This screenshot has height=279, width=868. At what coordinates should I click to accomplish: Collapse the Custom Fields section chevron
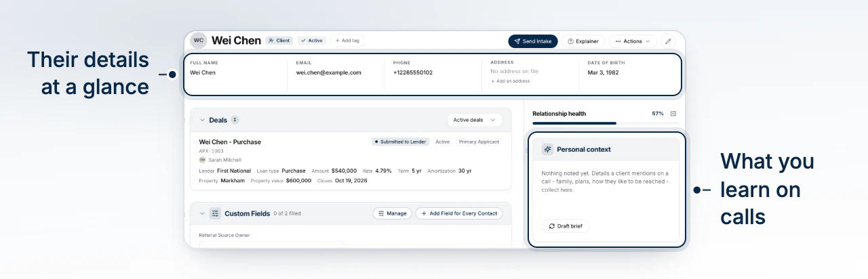[202, 213]
